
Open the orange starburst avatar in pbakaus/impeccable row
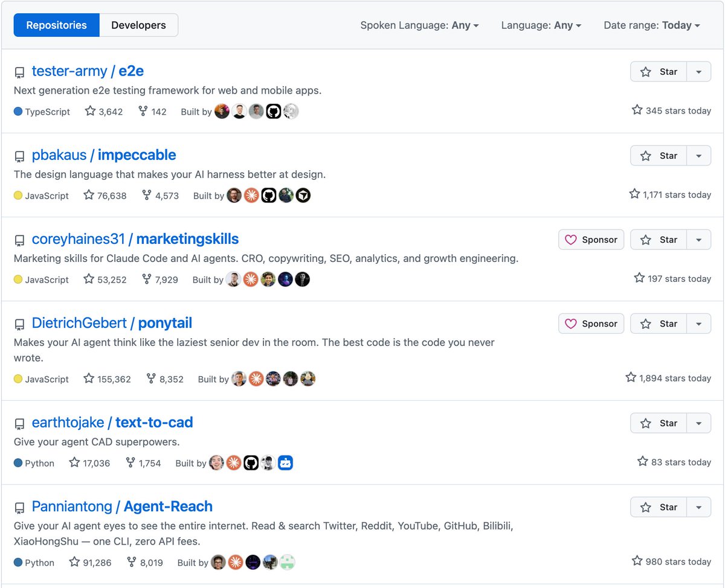click(251, 195)
